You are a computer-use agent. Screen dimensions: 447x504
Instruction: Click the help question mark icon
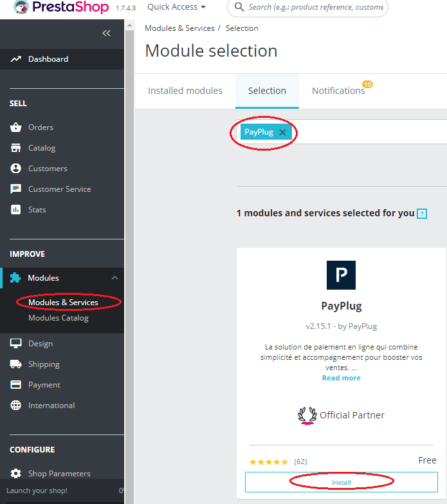pyautogui.click(x=422, y=214)
